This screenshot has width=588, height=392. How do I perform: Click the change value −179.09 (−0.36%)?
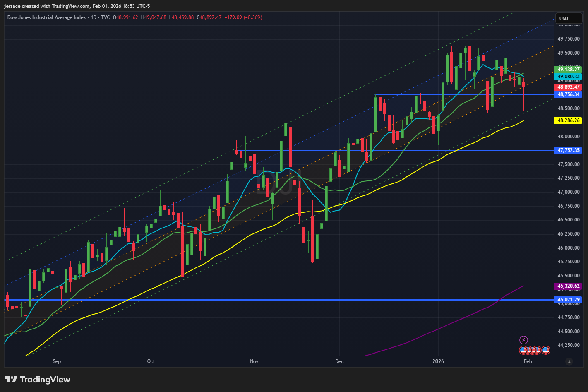click(243, 17)
